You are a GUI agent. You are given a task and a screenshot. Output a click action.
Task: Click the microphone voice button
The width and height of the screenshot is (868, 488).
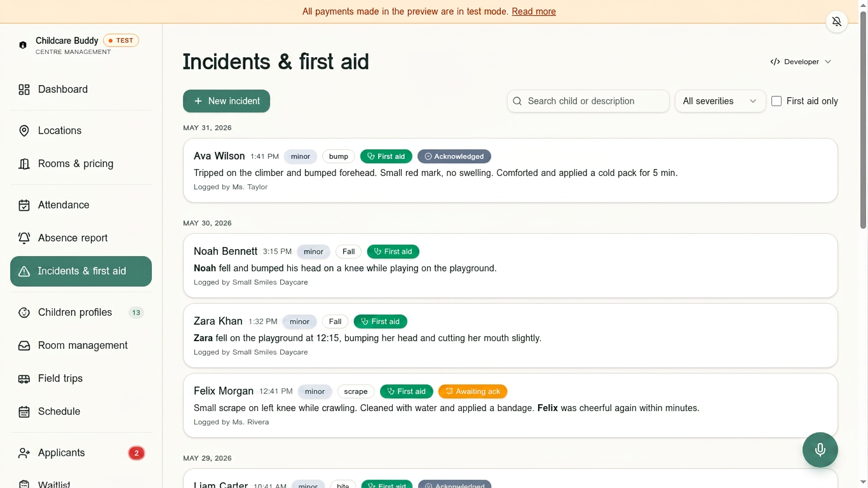[820, 450]
